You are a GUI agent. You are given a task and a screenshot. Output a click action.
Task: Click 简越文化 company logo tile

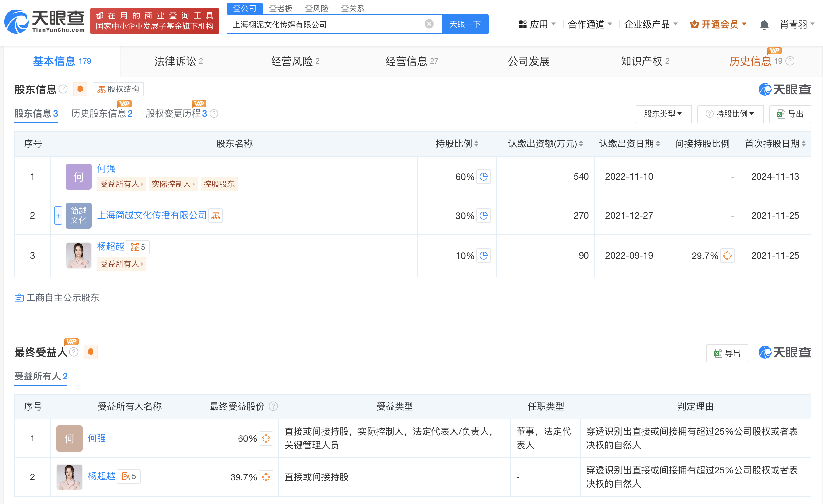coord(79,216)
